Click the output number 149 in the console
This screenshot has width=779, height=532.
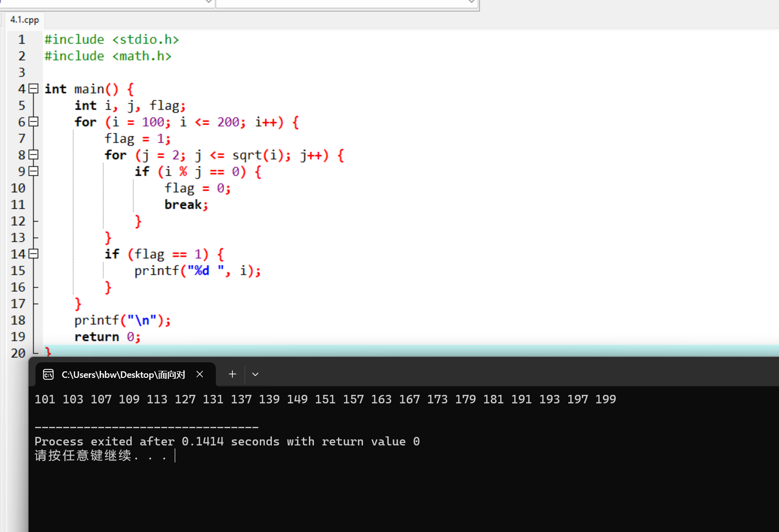click(297, 399)
